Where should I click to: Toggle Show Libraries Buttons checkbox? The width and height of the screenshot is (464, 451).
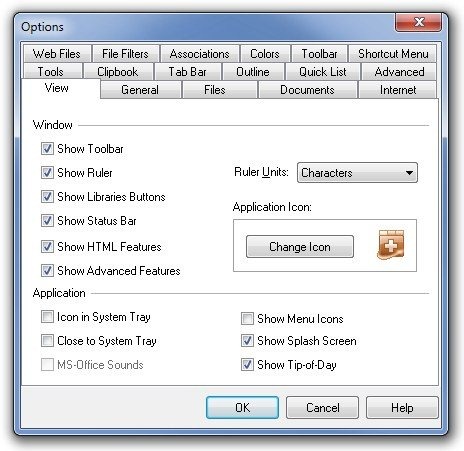tap(47, 197)
